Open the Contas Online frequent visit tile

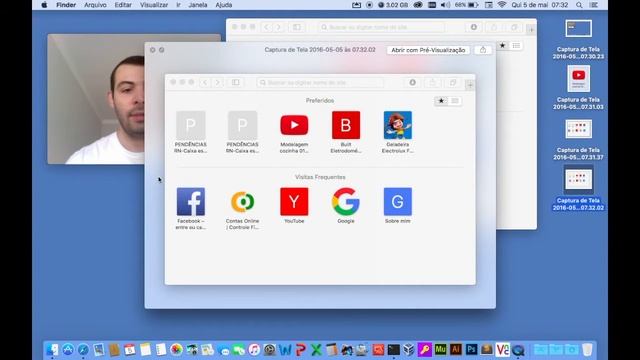click(x=242, y=208)
